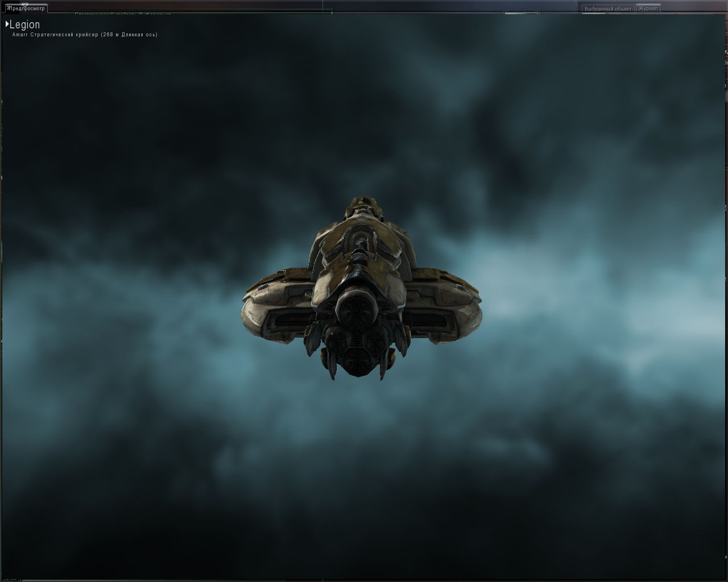
Task: Switch to the Выбранный объект tab
Action: click(x=608, y=9)
